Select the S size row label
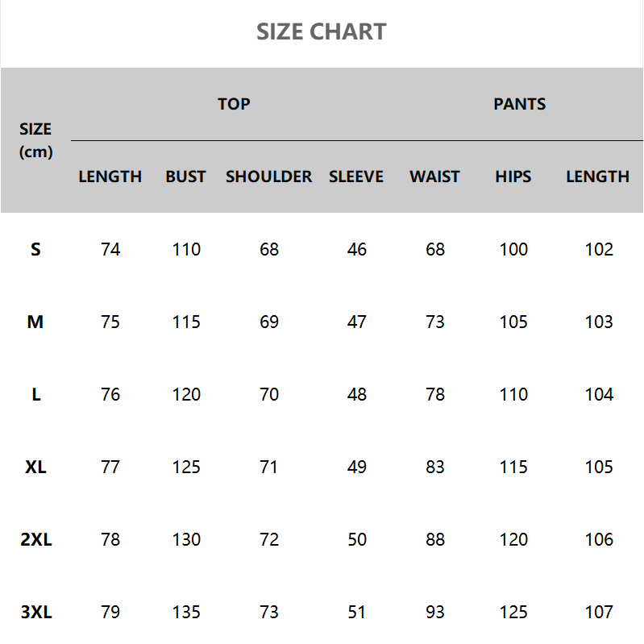This screenshot has height=644, width=644. click(x=35, y=250)
